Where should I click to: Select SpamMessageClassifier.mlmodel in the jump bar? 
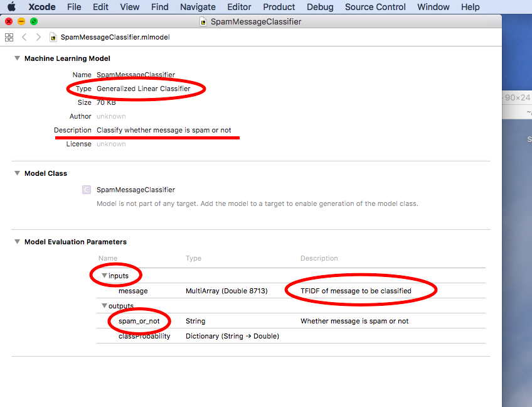pyautogui.click(x=115, y=37)
